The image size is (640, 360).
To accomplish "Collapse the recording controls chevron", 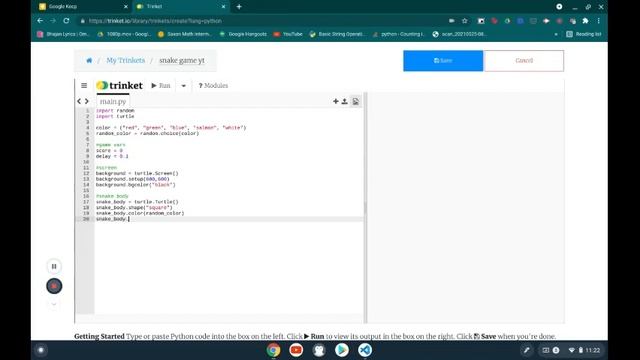I will click(54, 304).
